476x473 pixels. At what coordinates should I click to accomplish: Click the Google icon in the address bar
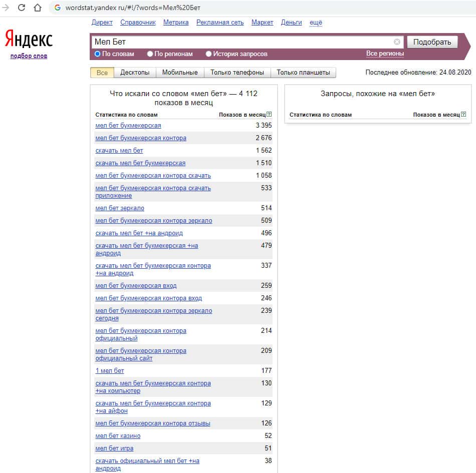[58, 8]
